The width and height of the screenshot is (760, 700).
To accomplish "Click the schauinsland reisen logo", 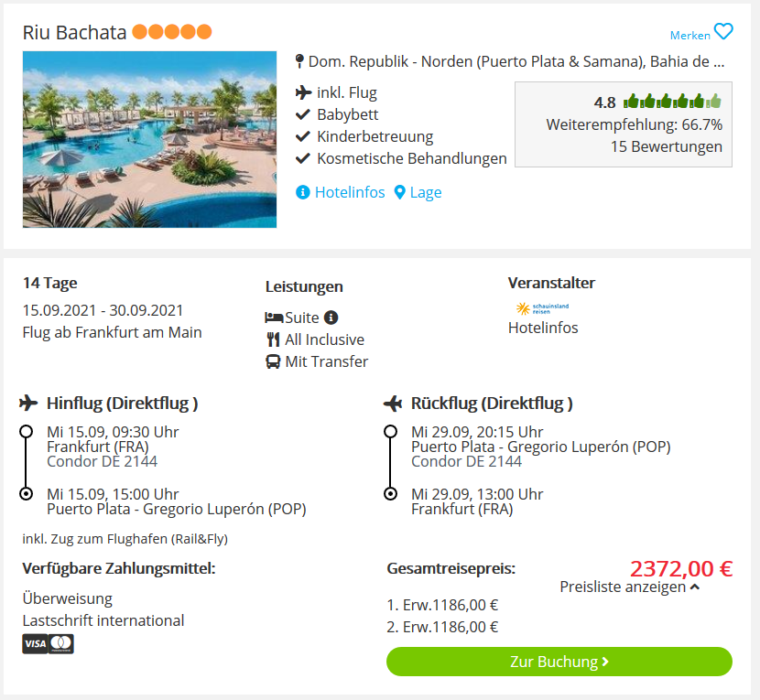I will 542,308.
